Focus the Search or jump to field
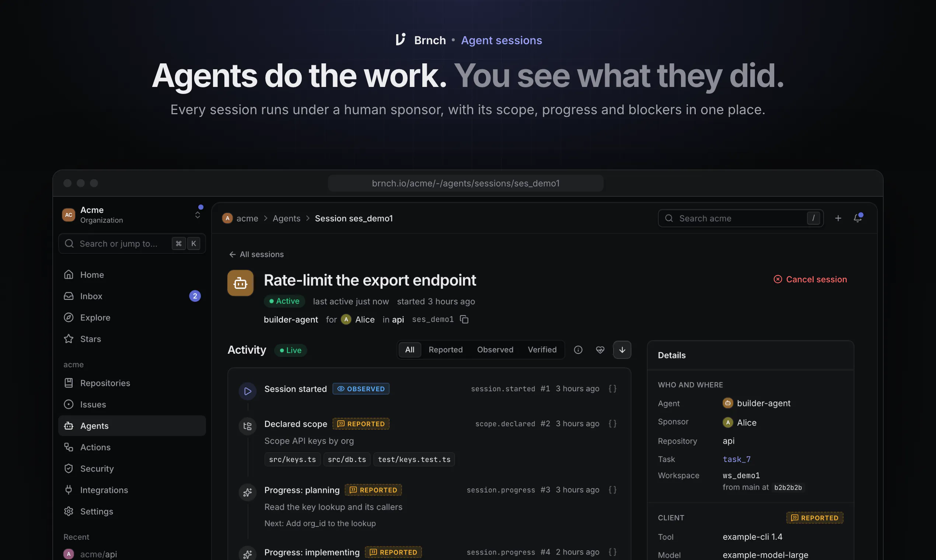 (x=132, y=244)
